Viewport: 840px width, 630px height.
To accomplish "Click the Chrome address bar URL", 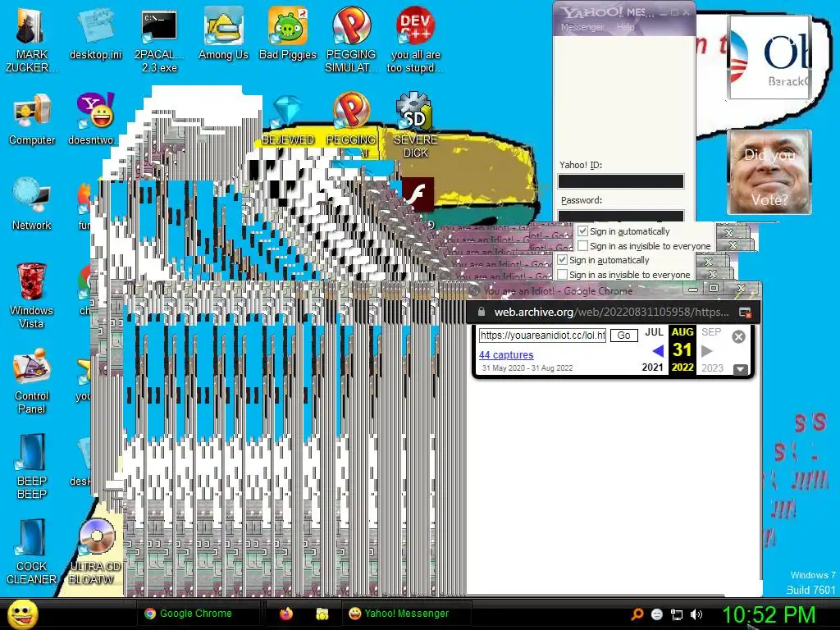I will point(611,313).
